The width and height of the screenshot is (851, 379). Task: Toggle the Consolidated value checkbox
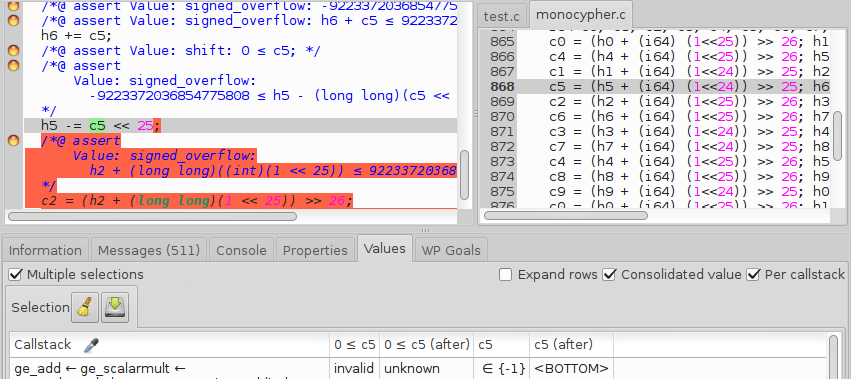click(x=609, y=275)
